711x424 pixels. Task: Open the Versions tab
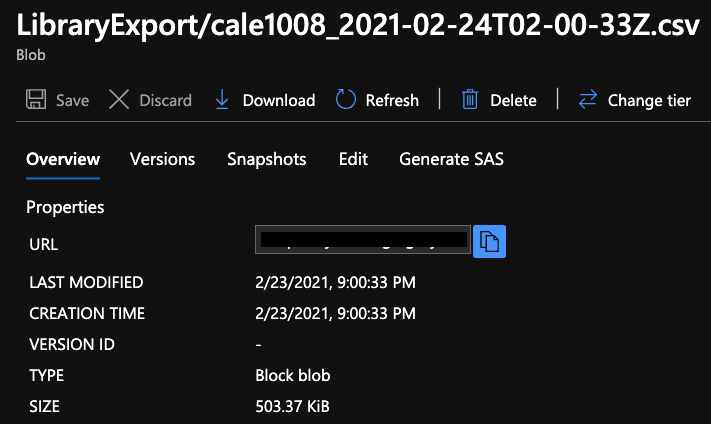click(162, 159)
